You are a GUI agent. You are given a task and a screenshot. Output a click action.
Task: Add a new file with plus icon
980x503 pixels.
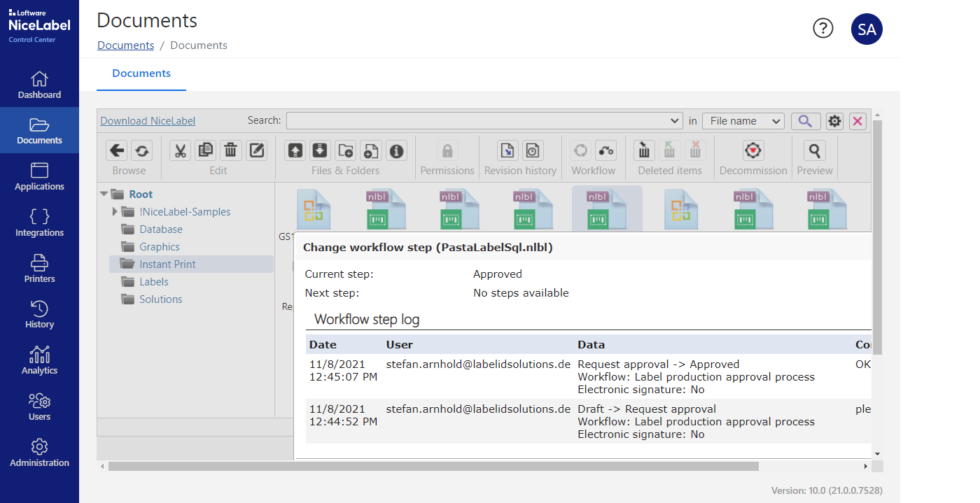point(371,150)
